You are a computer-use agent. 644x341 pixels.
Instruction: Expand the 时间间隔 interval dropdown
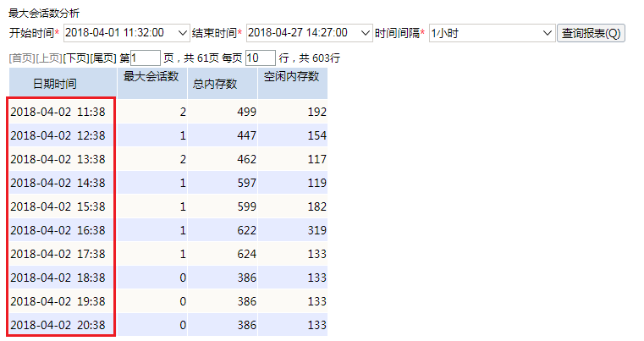click(547, 33)
